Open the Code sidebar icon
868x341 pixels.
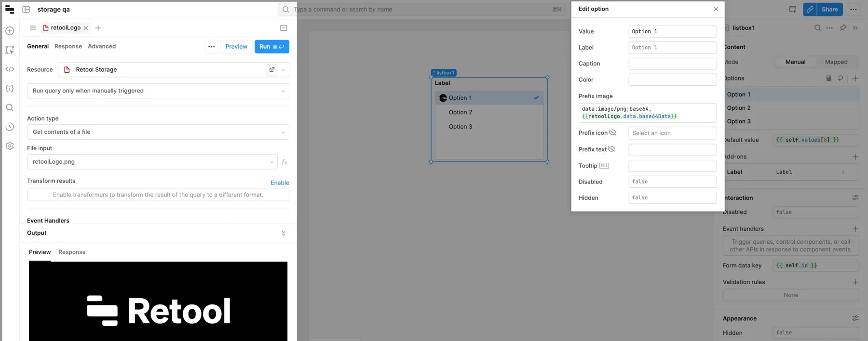[x=10, y=69]
